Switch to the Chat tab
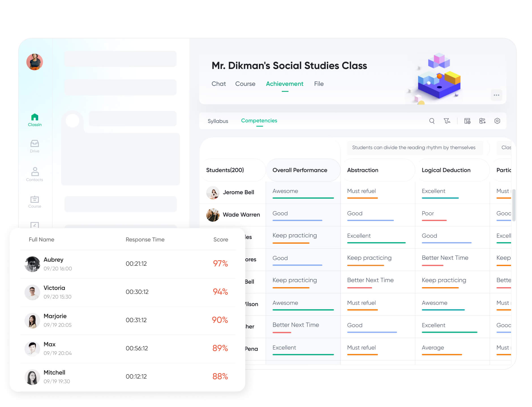The image size is (532, 407). (218, 84)
